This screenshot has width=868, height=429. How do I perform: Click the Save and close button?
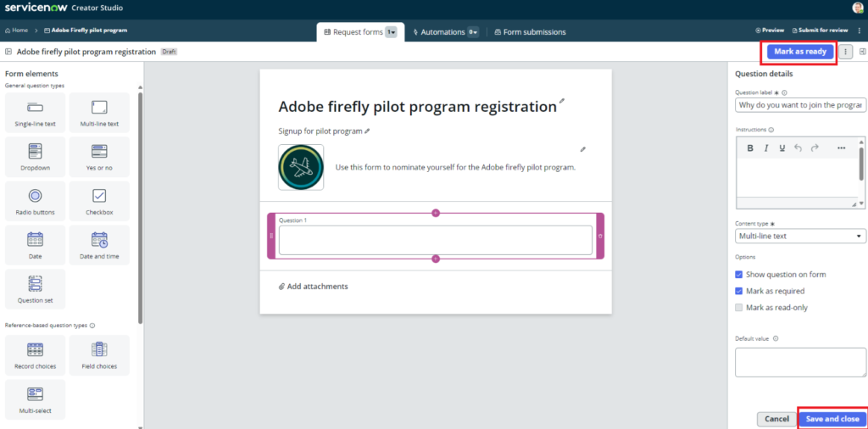click(x=832, y=419)
